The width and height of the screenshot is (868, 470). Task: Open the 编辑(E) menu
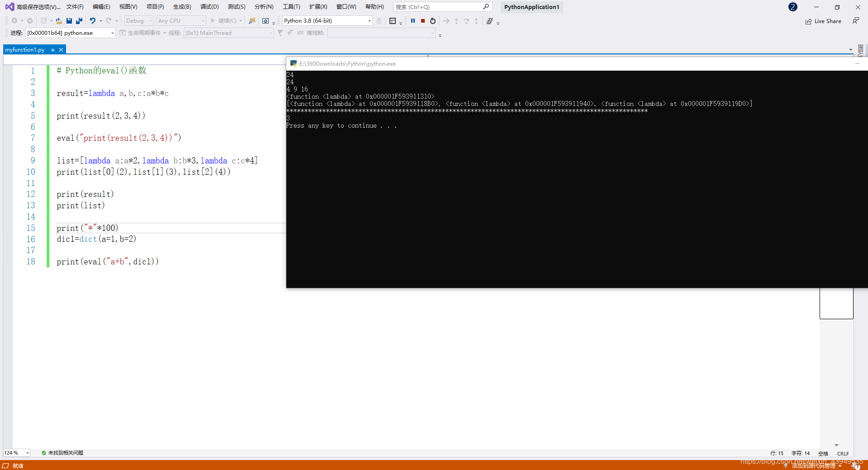click(101, 7)
